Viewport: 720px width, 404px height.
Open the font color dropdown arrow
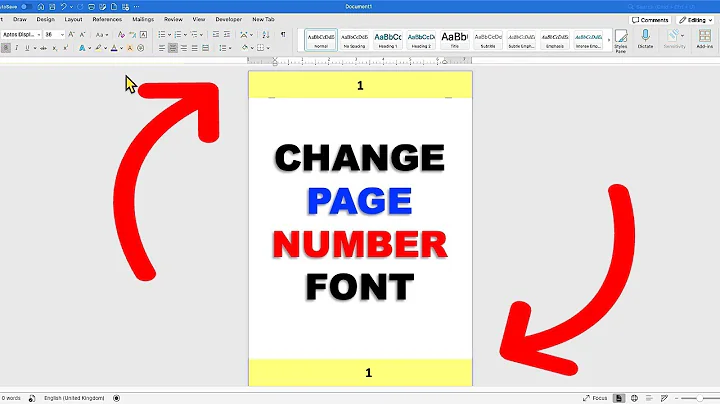pyautogui.click(x=121, y=48)
